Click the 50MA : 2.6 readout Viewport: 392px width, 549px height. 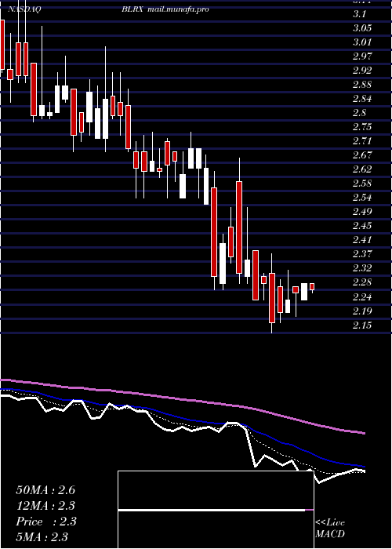[x=45, y=490]
